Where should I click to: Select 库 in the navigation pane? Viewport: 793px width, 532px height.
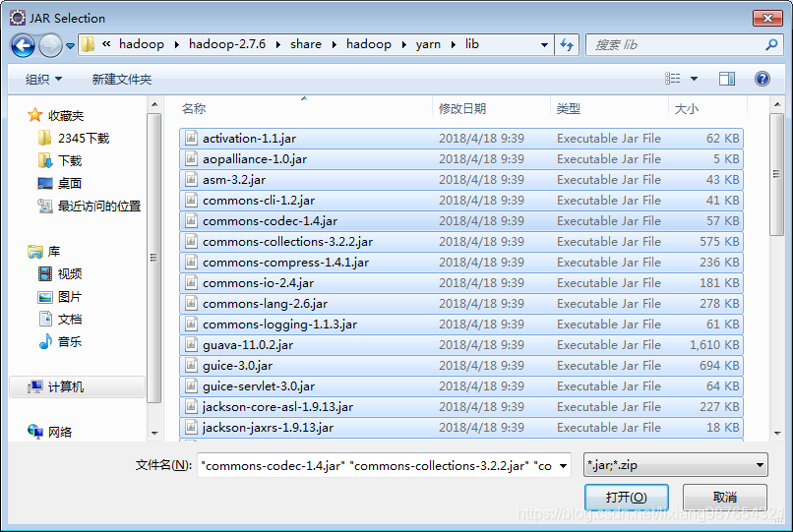click(44, 252)
